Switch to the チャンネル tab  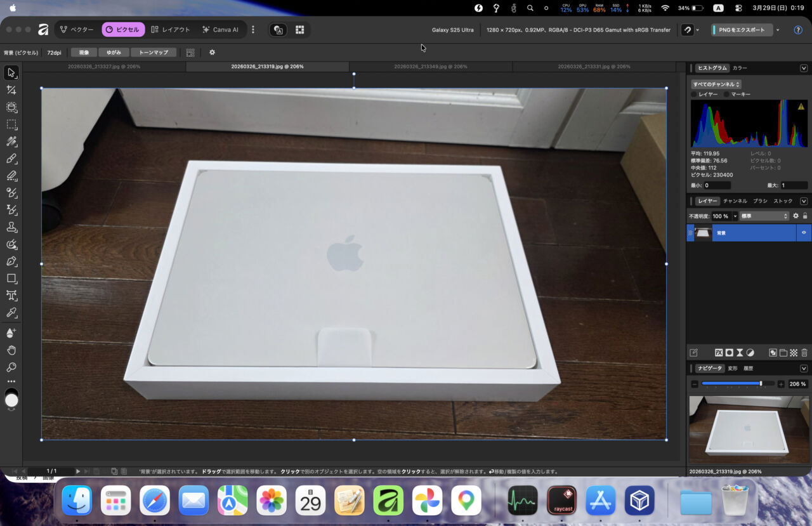click(735, 201)
